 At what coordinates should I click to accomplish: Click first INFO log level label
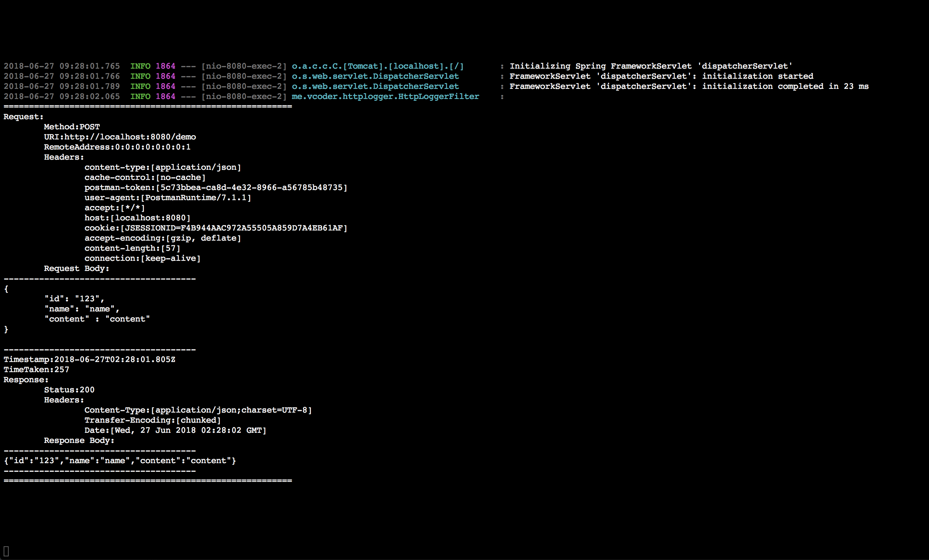pos(140,66)
